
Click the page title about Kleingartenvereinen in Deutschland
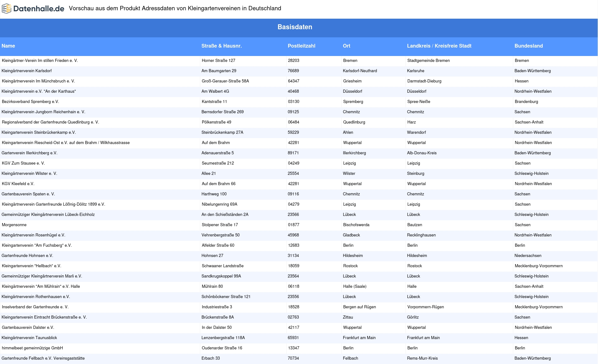click(175, 8)
